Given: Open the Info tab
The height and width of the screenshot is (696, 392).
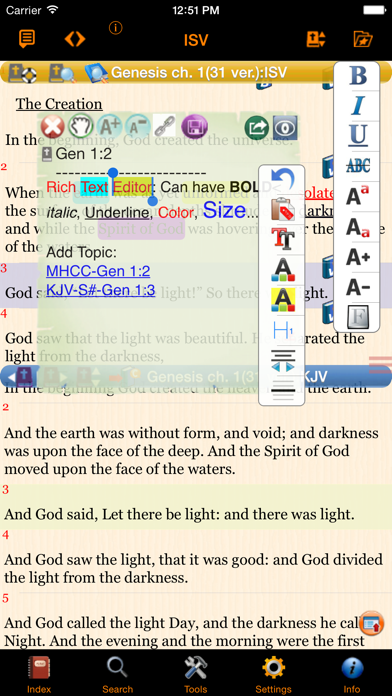Looking at the screenshot, I should (x=352, y=674).
